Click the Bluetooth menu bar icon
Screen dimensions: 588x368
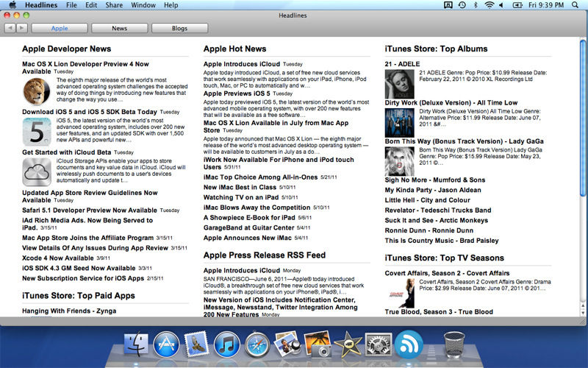476,5
